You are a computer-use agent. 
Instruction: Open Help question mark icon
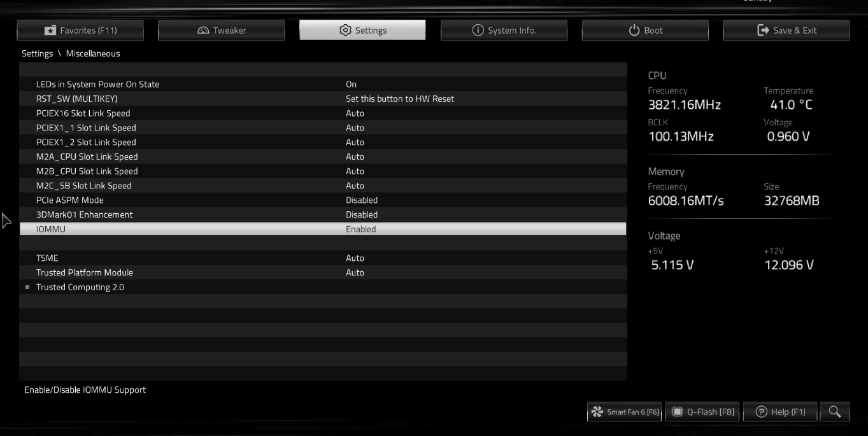[761, 412]
